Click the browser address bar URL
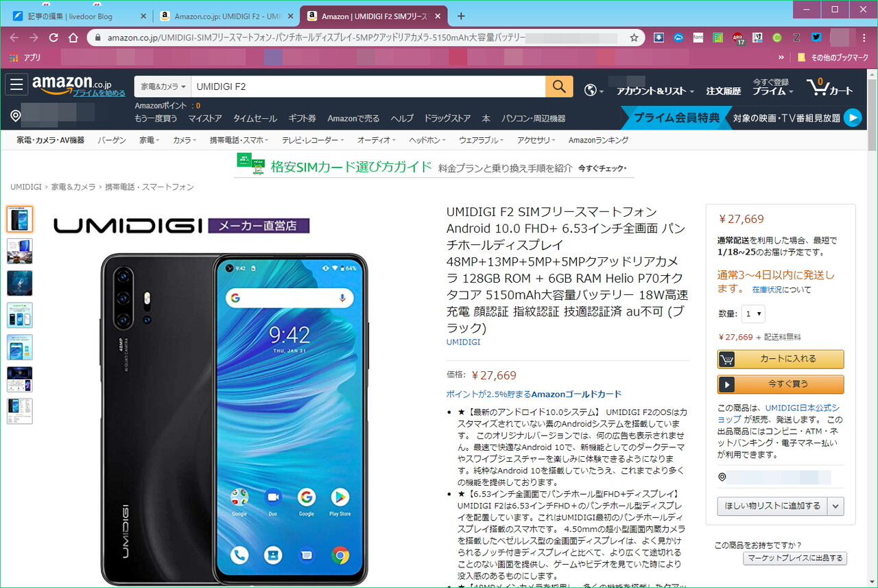 [316, 38]
